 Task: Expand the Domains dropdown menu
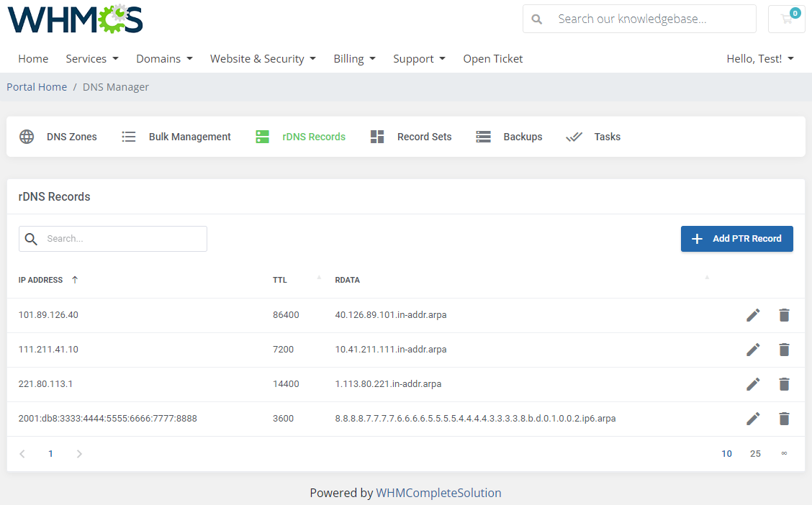pos(164,58)
